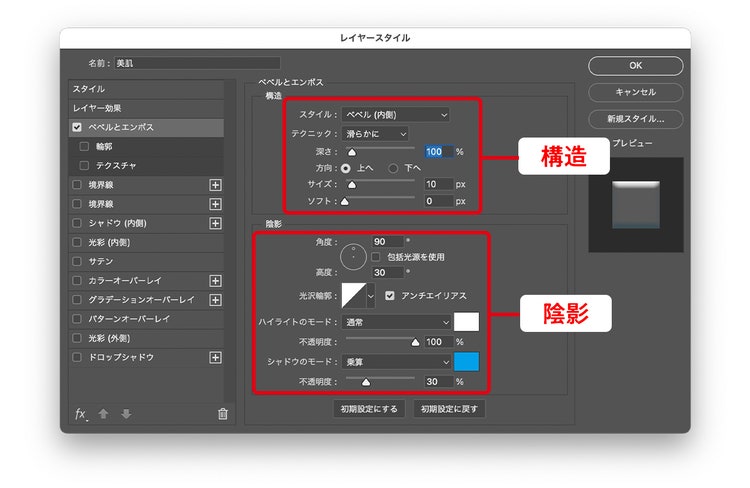Open シャドウのモード dropdown showing 乗算

point(396,362)
